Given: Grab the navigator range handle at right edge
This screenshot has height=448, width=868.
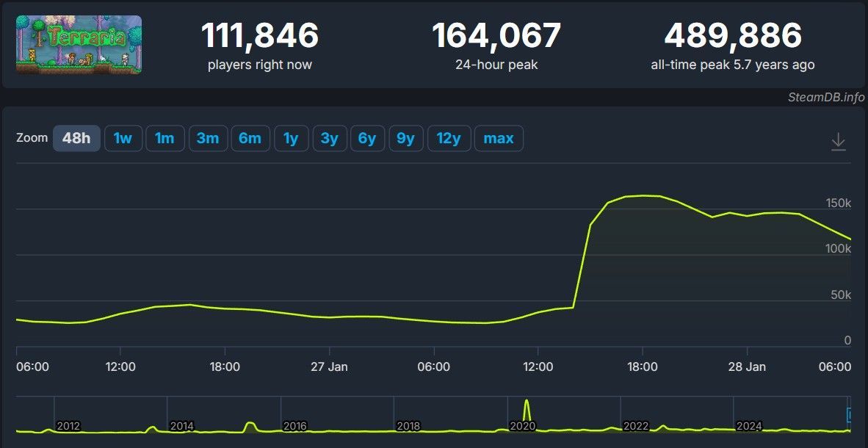Looking at the screenshot, I should point(850,415).
